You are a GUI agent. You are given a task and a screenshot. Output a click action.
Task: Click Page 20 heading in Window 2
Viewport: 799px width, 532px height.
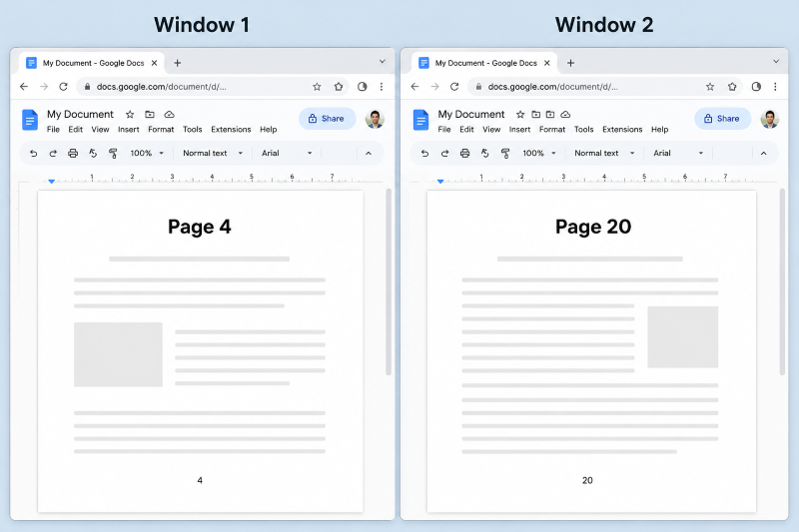[593, 227]
